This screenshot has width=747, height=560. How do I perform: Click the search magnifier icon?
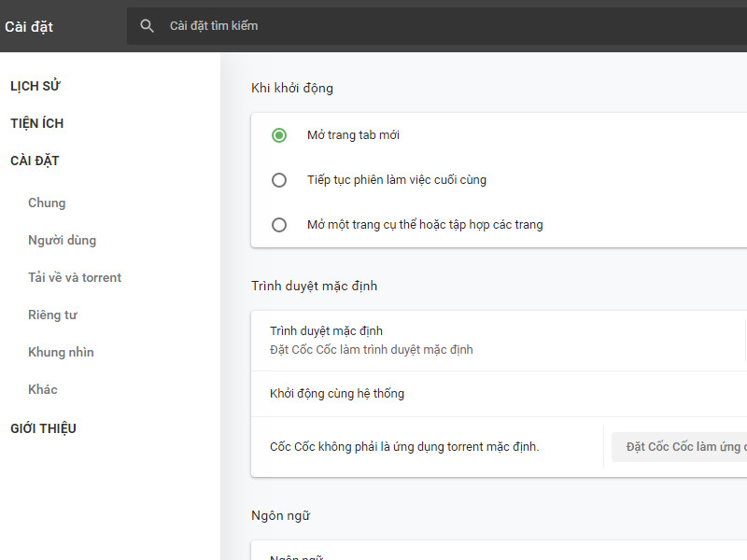tap(147, 25)
